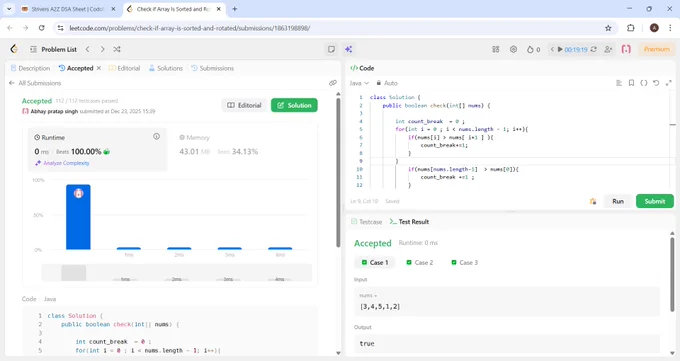Open the Chrome profile avatar
Image resolution: width=680 pixels, height=361 pixels.
[654, 28]
